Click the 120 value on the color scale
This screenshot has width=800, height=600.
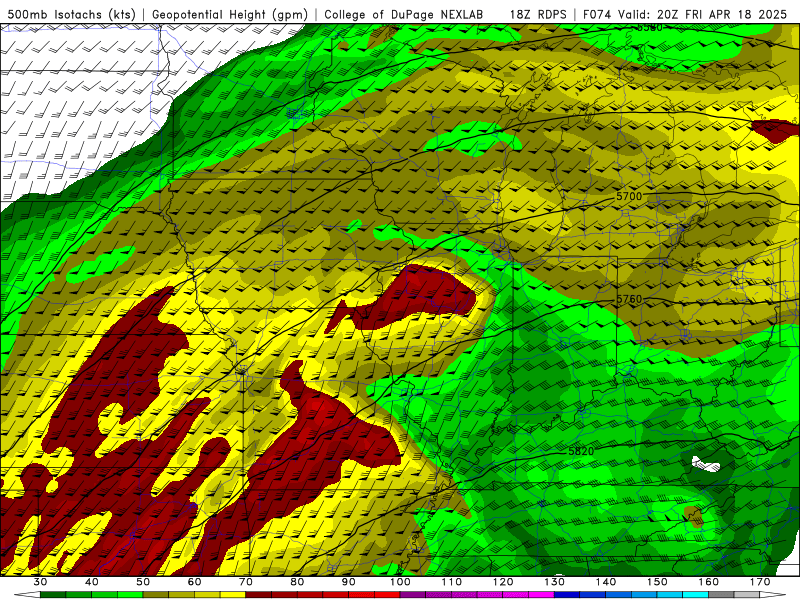pyautogui.click(x=503, y=582)
